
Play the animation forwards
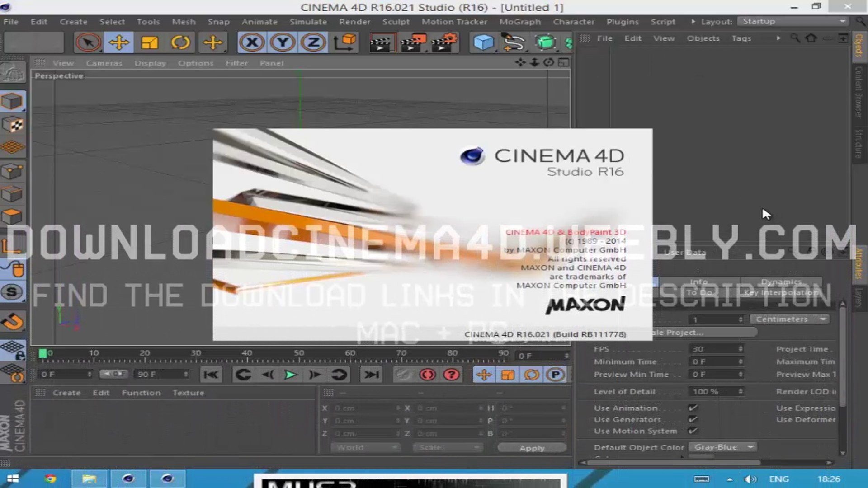(x=291, y=375)
